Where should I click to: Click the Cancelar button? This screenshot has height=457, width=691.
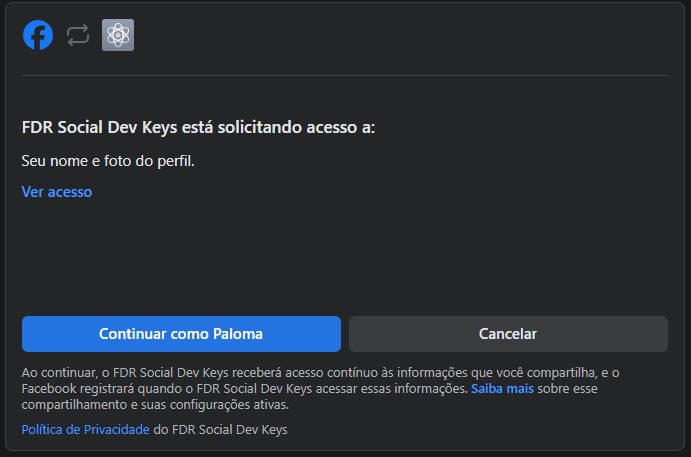(508, 334)
